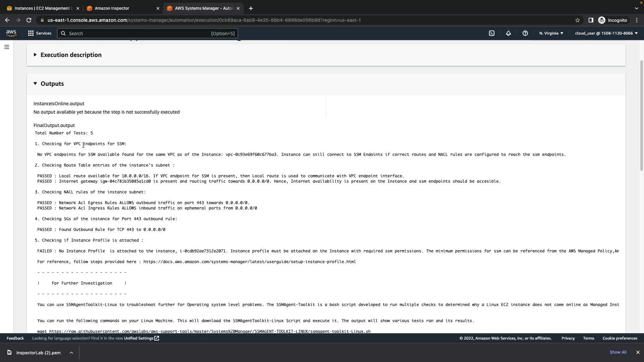Open the cloud_user account dropdown
644x362 pixels.
point(606,33)
